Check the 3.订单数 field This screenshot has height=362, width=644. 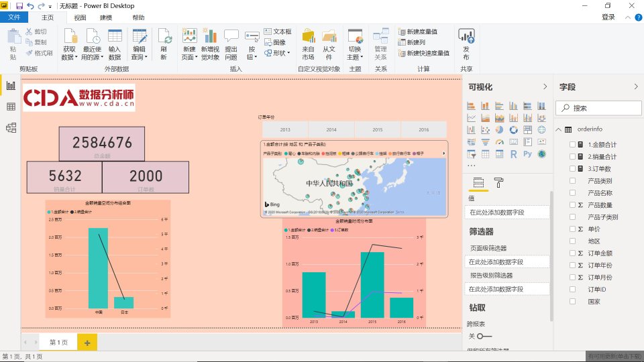pyautogui.click(x=572, y=169)
